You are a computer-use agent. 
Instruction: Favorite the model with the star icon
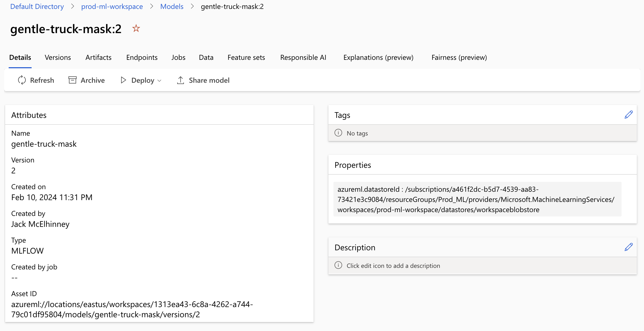pos(136,28)
